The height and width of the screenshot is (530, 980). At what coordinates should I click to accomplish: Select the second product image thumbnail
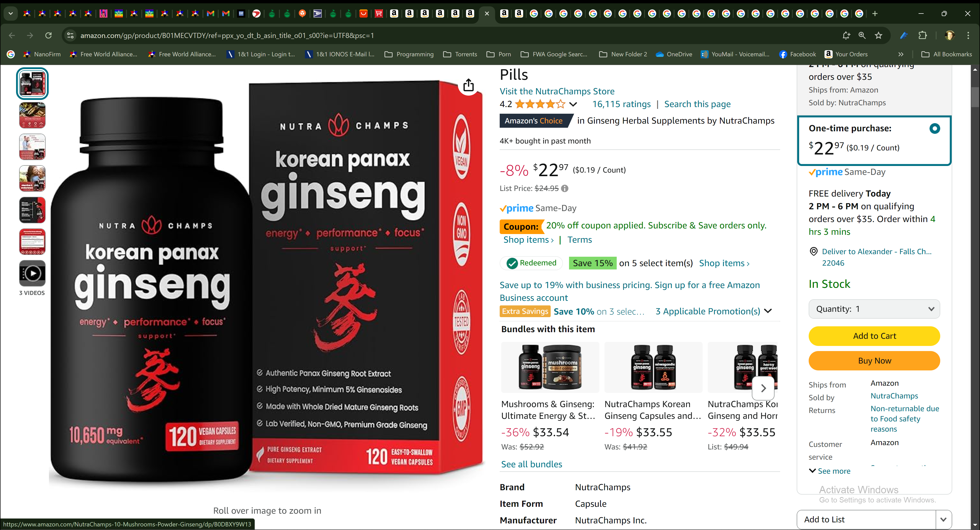point(32,115)
